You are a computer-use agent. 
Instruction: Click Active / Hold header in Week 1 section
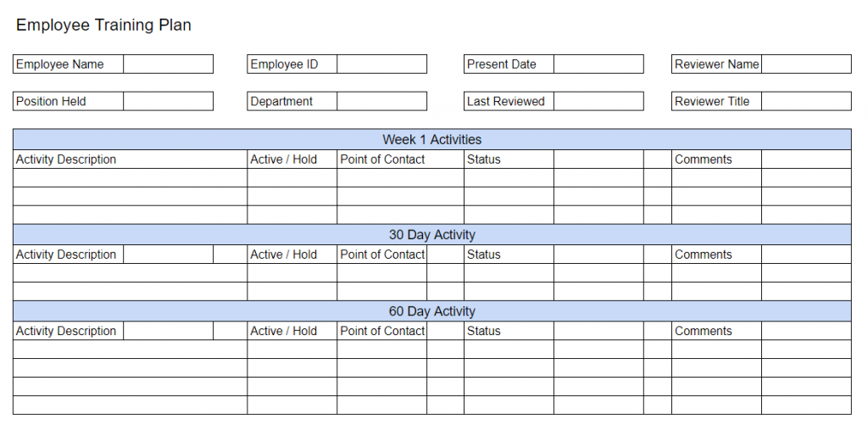tap(283, 160)
